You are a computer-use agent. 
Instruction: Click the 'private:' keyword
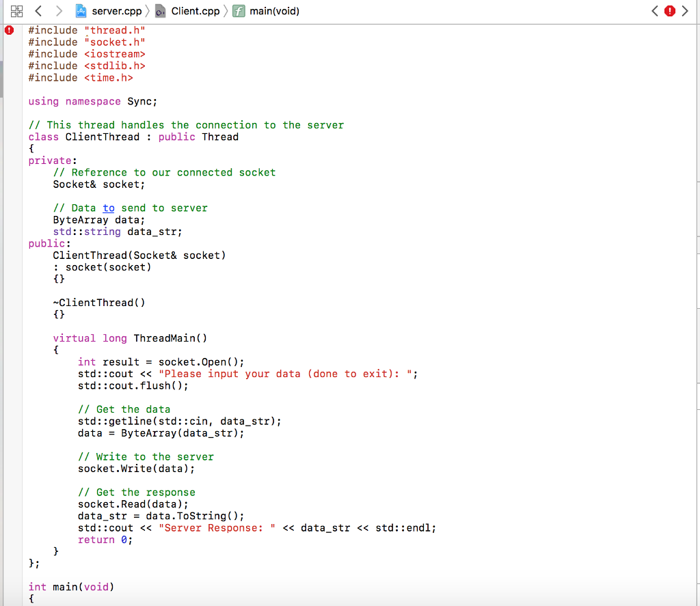(53, 161)
